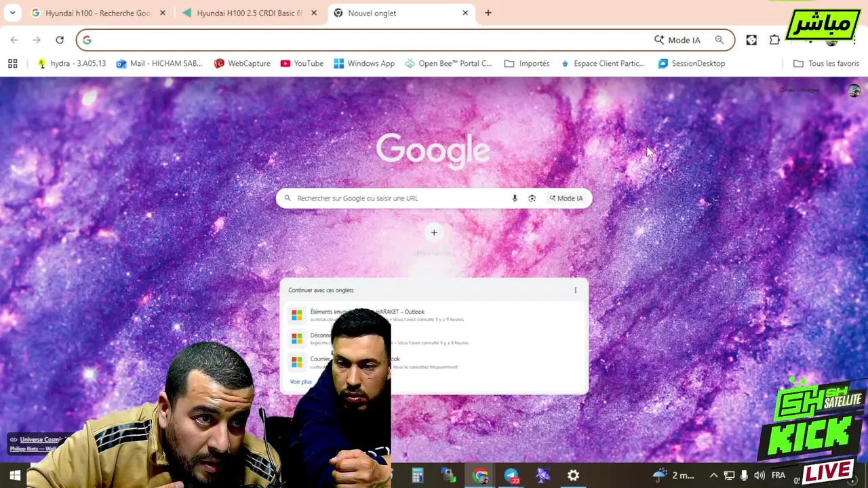Image resolution: width=868 pixels, height=488 pixels.
Task: Click Mode IA button in the search box
Action: pos(566,198)
